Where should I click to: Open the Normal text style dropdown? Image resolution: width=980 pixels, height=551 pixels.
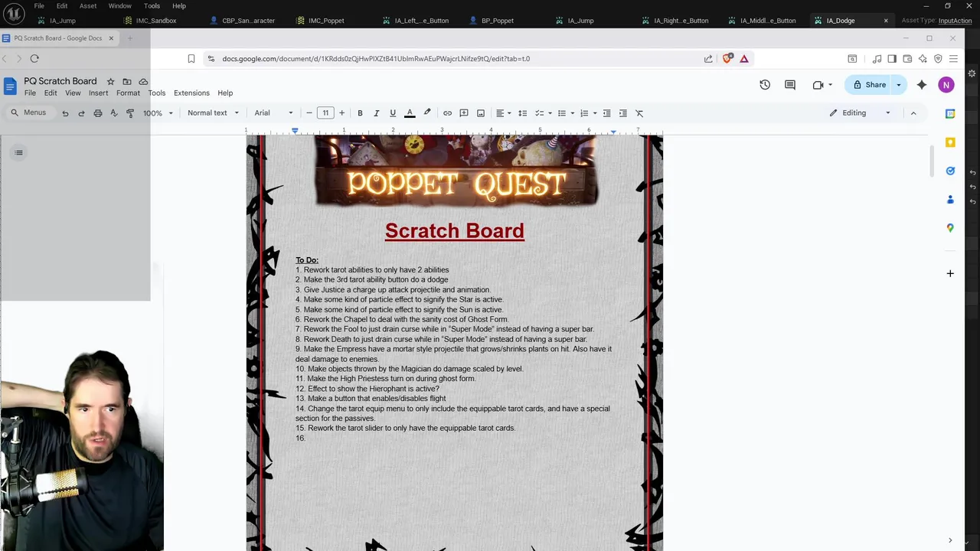tap(213, 113)
